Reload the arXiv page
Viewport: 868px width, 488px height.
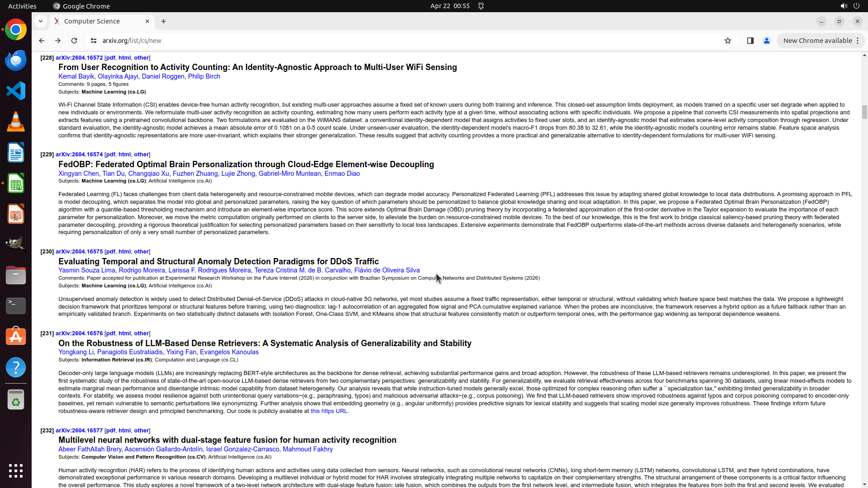pyautogui.click(x=74, y=41)
